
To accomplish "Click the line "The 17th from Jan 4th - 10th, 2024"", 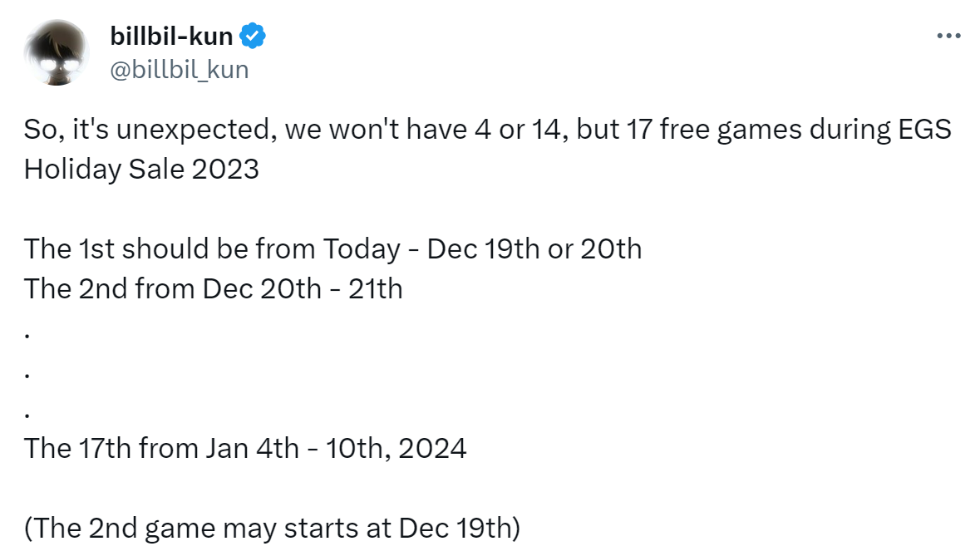I will point(245,448).
